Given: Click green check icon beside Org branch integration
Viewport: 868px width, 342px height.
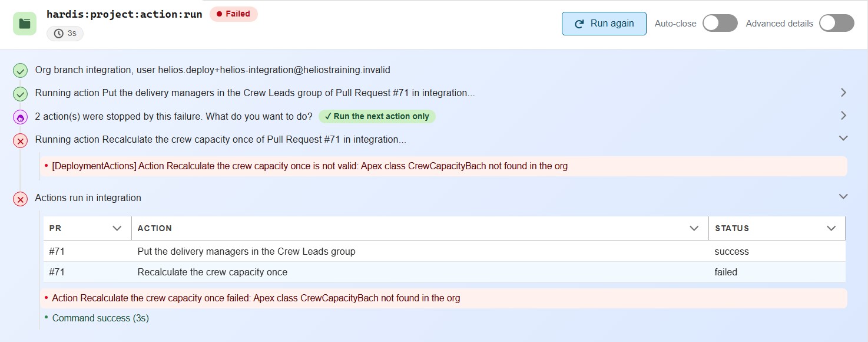Looking at the screenshot, I should (x=21, y=71).
